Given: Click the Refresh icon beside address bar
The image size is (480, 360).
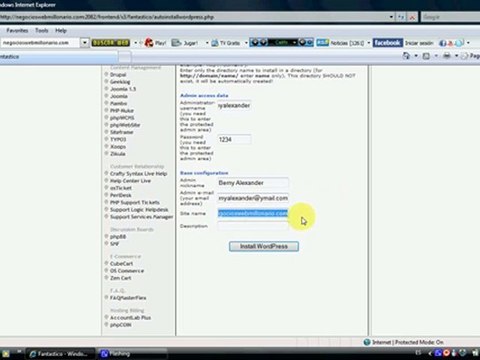Looking at the screenshot, I should click(x=401, y=17).
